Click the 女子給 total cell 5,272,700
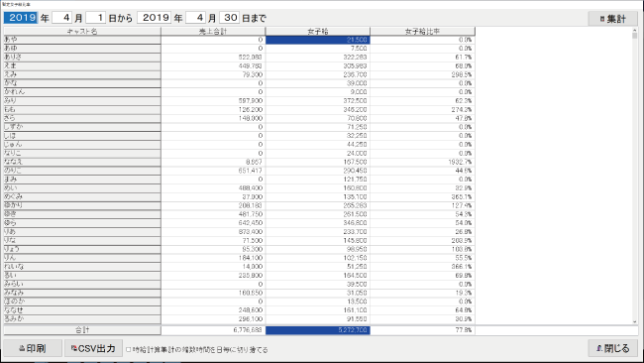644x363 pixels. pos(318,330)
